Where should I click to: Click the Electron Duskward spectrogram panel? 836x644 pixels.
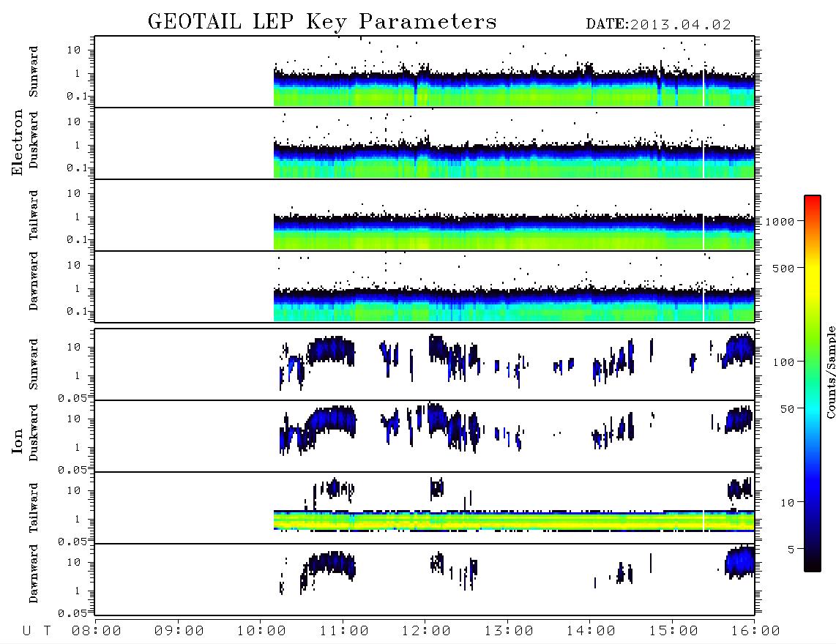(x=425, y=143)
